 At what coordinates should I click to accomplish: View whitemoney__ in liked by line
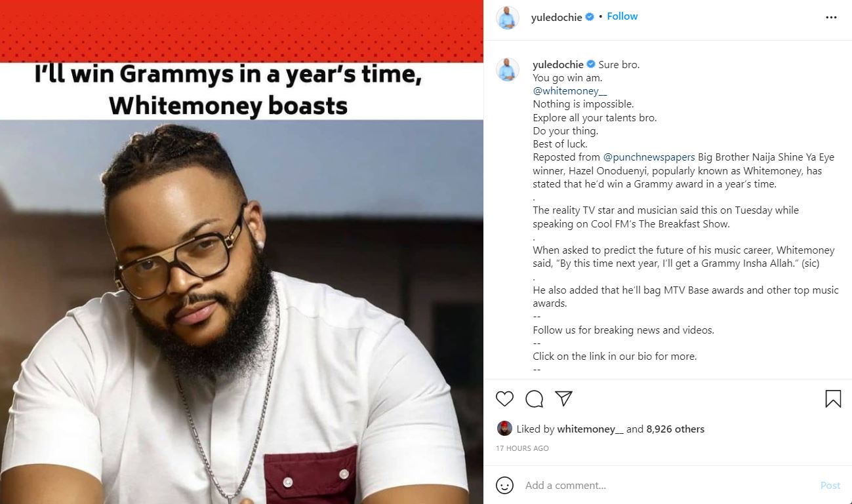point(590,429)
